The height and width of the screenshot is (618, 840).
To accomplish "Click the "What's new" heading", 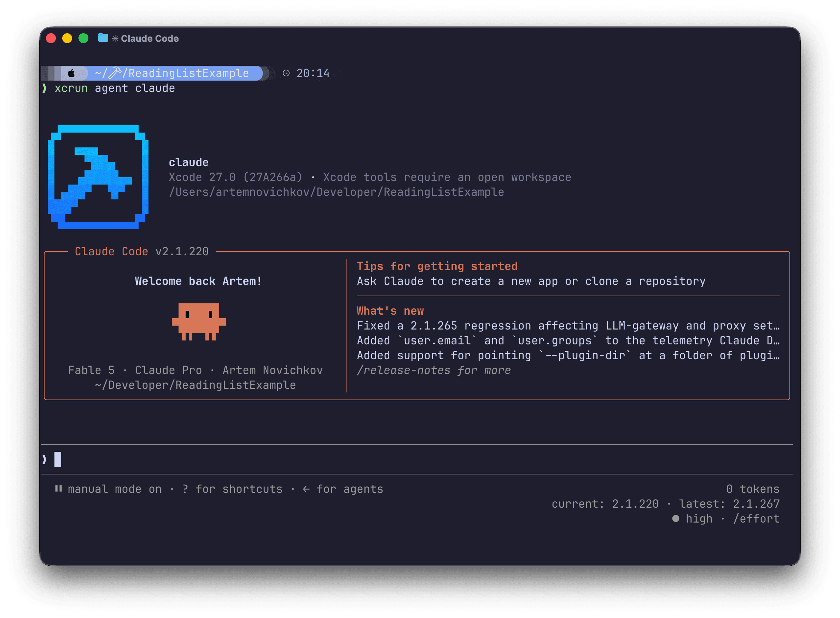I will 390,310.
